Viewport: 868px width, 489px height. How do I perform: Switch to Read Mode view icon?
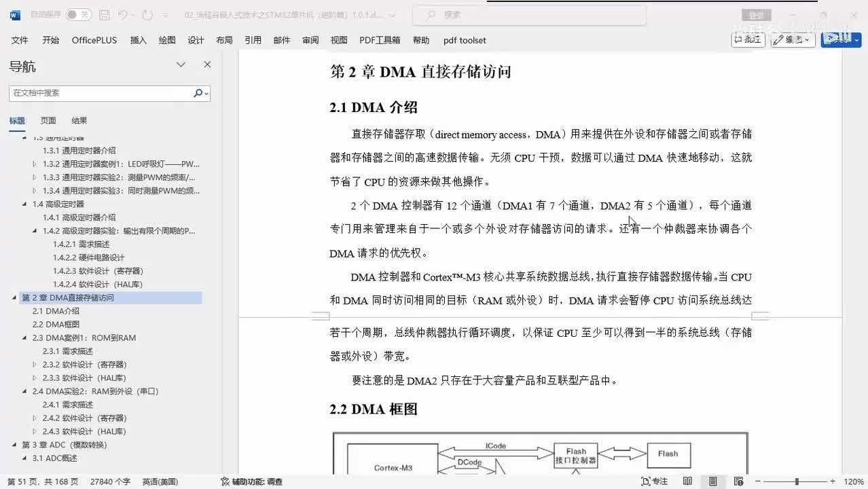[x=687, y=482]
